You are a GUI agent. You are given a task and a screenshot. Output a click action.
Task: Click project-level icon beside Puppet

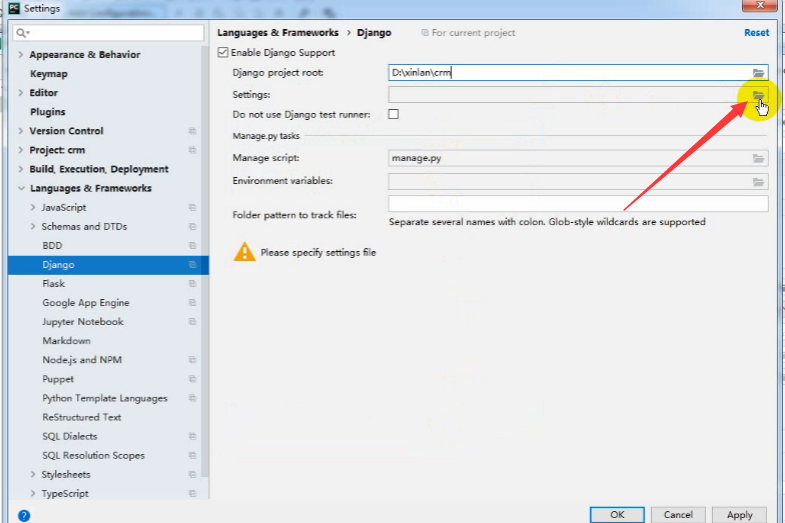tap(192, 379)
